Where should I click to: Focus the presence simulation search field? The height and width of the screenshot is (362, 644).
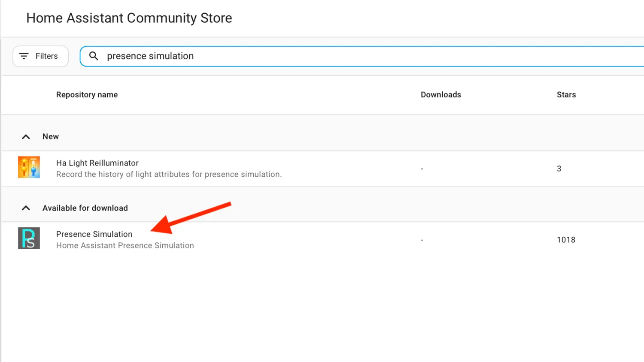(362, 56)
